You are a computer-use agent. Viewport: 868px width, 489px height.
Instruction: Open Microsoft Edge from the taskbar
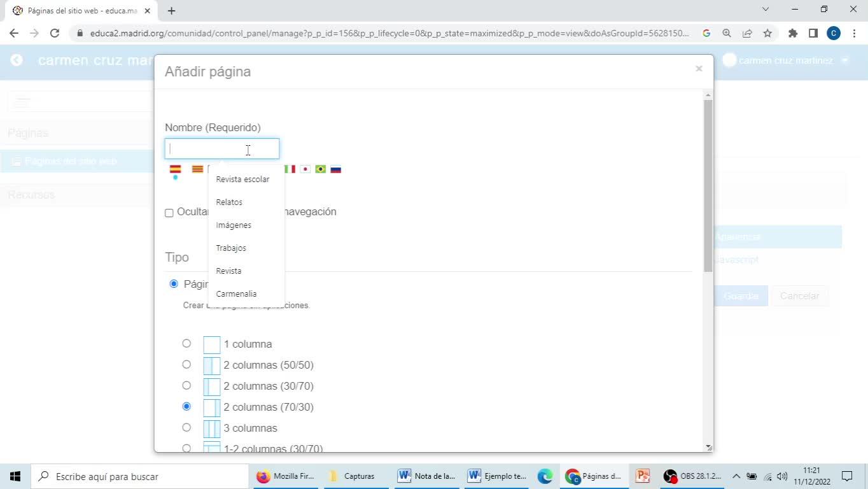[545, 476]
